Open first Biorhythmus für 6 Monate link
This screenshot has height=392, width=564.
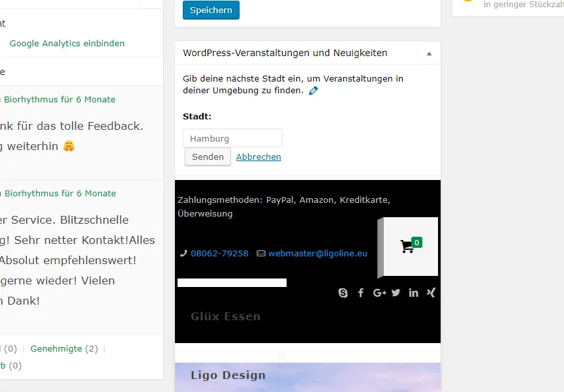click(x=59, y=100)
